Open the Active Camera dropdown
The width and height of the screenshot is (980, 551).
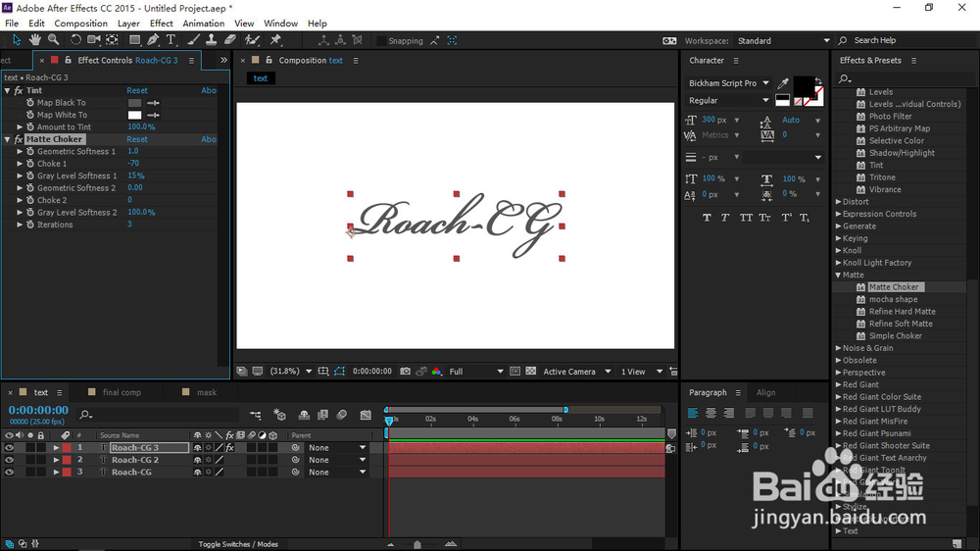tap(576, 372)
